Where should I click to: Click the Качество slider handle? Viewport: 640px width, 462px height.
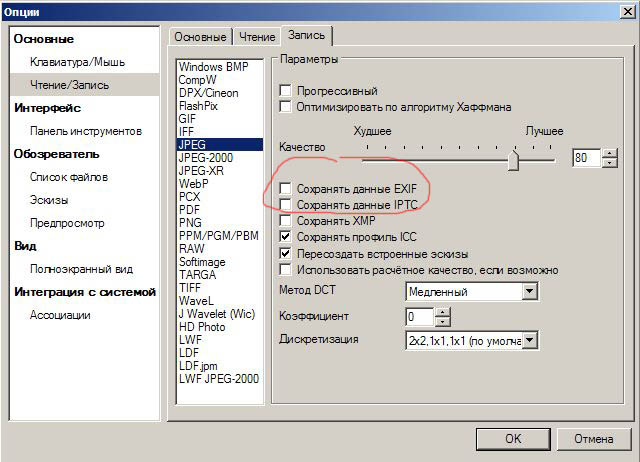pos(513,159)
